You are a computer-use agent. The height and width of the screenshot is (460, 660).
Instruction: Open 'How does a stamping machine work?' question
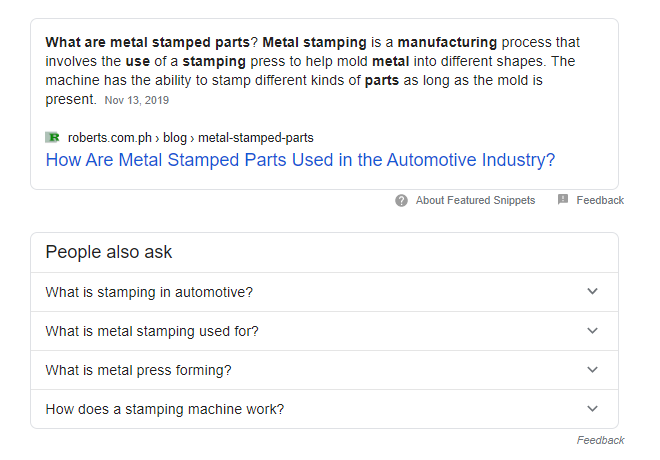(x=165, y=409)
